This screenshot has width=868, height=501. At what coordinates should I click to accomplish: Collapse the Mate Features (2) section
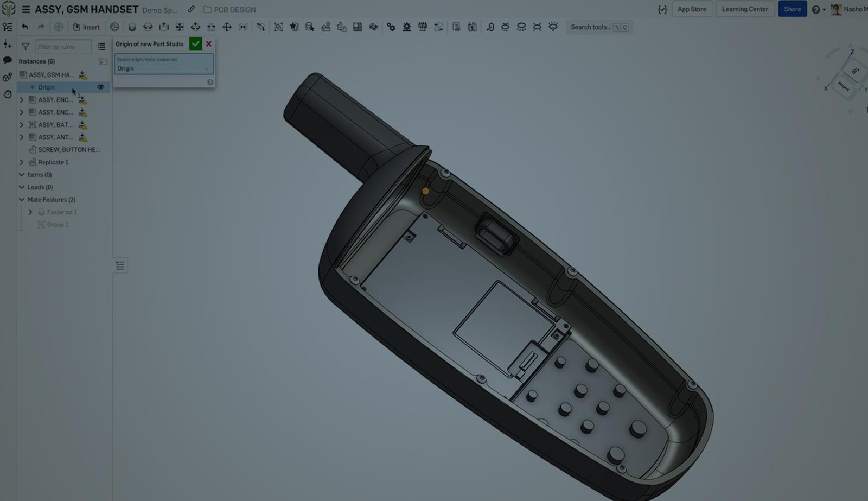[21, 199]
